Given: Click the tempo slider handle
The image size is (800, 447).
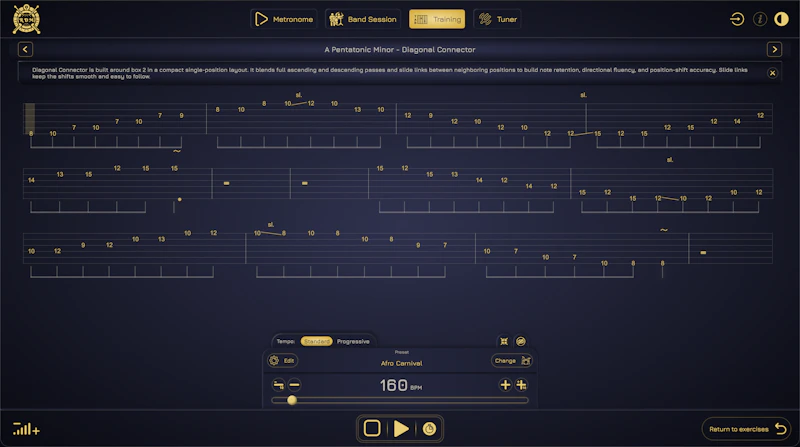Looking at the screenshot, I should [292, 400].
